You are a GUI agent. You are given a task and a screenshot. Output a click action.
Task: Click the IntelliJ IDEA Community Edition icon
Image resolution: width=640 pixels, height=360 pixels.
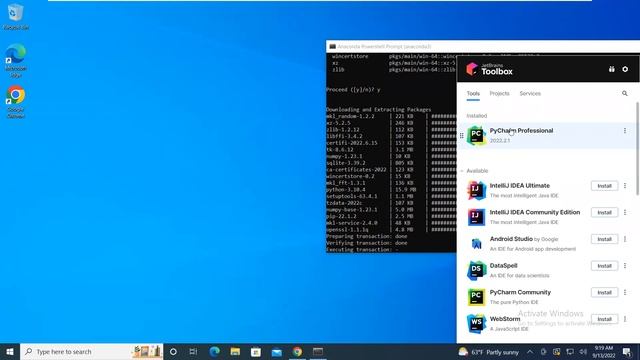476,217
